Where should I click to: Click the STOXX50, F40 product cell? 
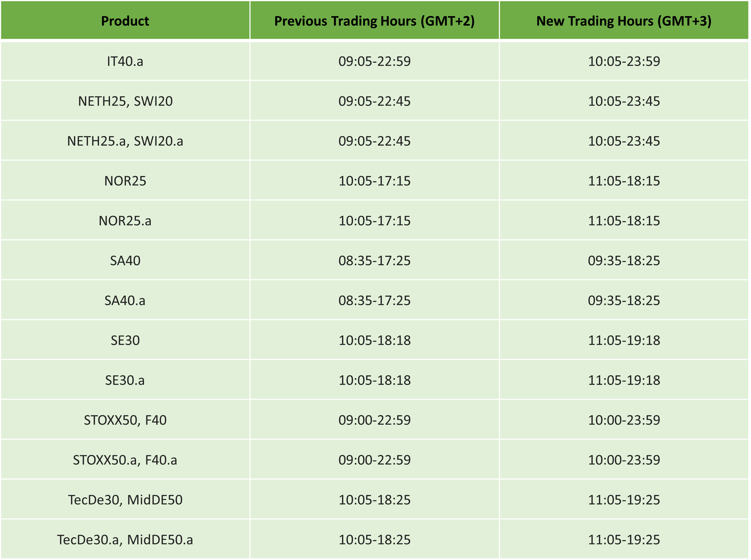pyautogui.click(x=125, y=420)
